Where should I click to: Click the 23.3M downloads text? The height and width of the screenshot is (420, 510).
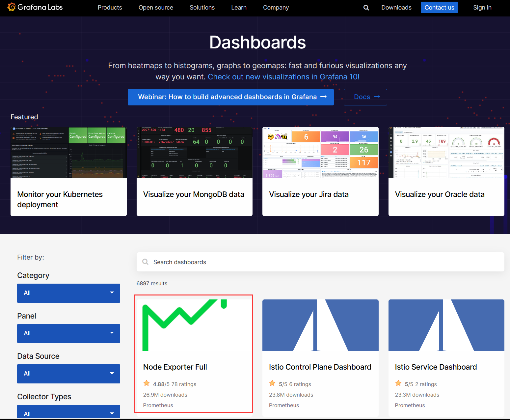(417, 395)
